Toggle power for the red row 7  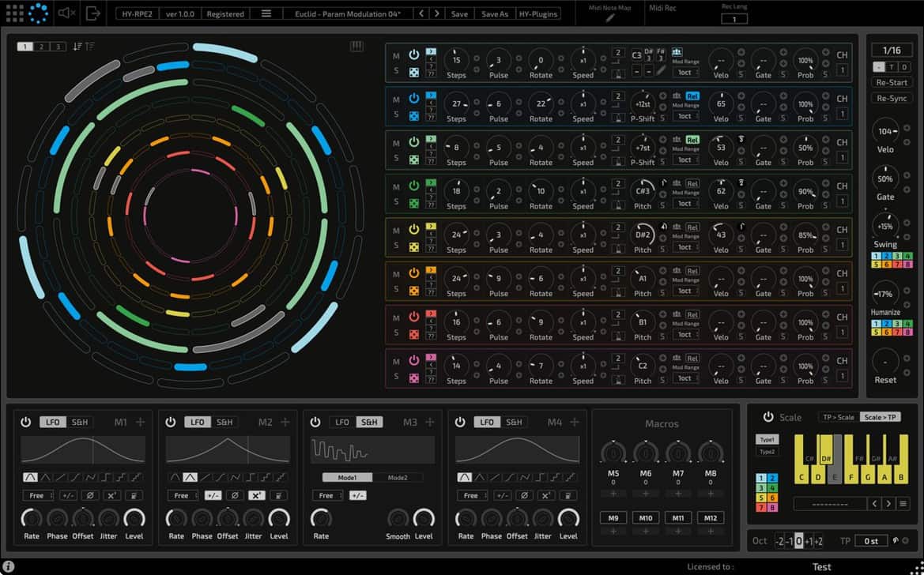[x=414, y=317]
